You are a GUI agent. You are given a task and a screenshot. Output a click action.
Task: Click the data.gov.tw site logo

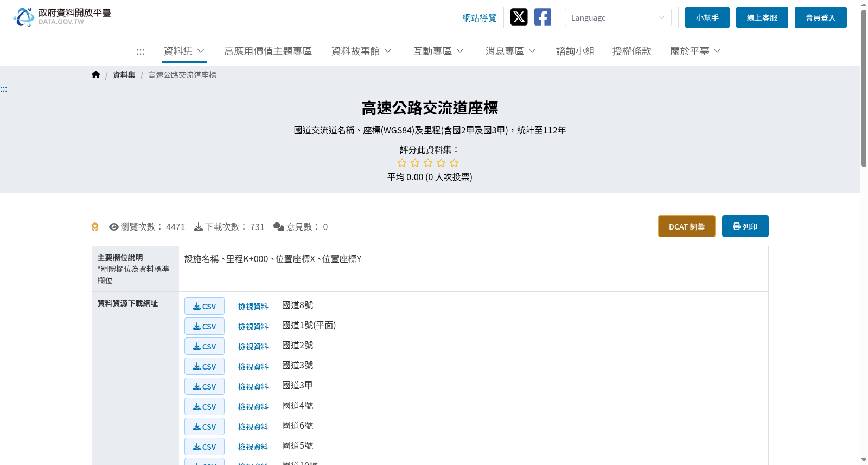tap(62, 17)
